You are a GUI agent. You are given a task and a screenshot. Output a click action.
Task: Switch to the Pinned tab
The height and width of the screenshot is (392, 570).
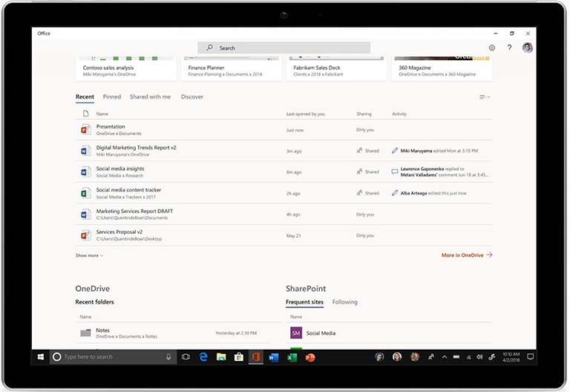pyautogui.click(x=111, y=97)
